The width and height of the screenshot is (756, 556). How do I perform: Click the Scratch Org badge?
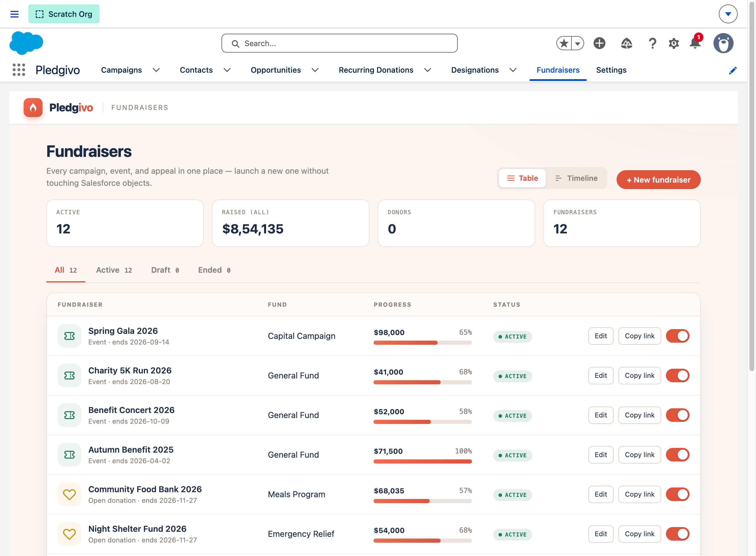click(64, 14)
